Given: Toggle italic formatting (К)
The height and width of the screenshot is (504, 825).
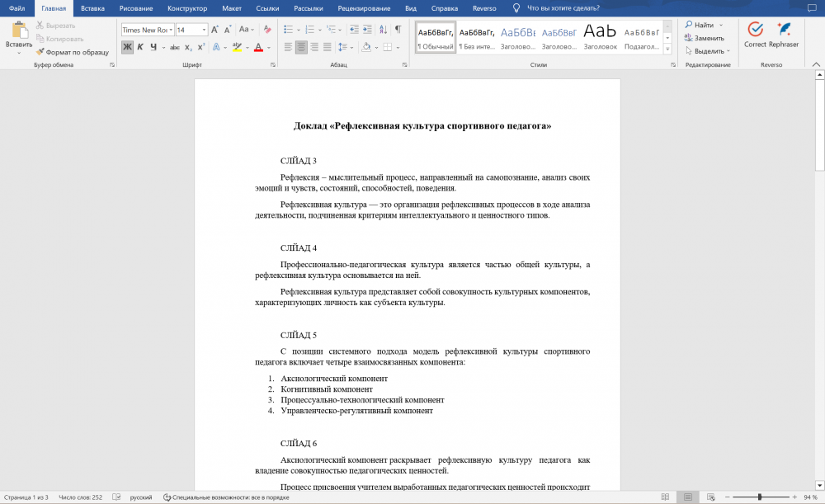Looking at the screenshot, I should (x=140, y=47).
